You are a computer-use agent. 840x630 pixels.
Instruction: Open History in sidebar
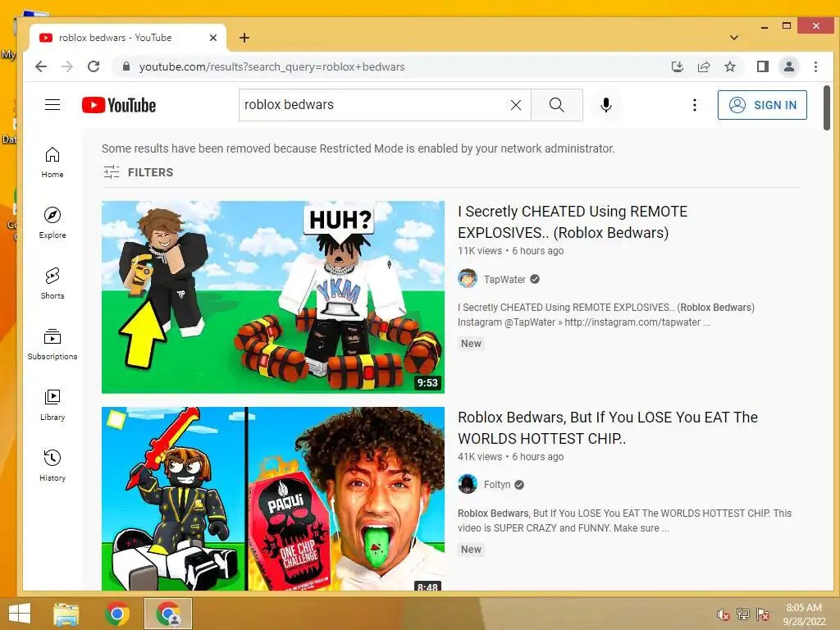coord(52,466)
